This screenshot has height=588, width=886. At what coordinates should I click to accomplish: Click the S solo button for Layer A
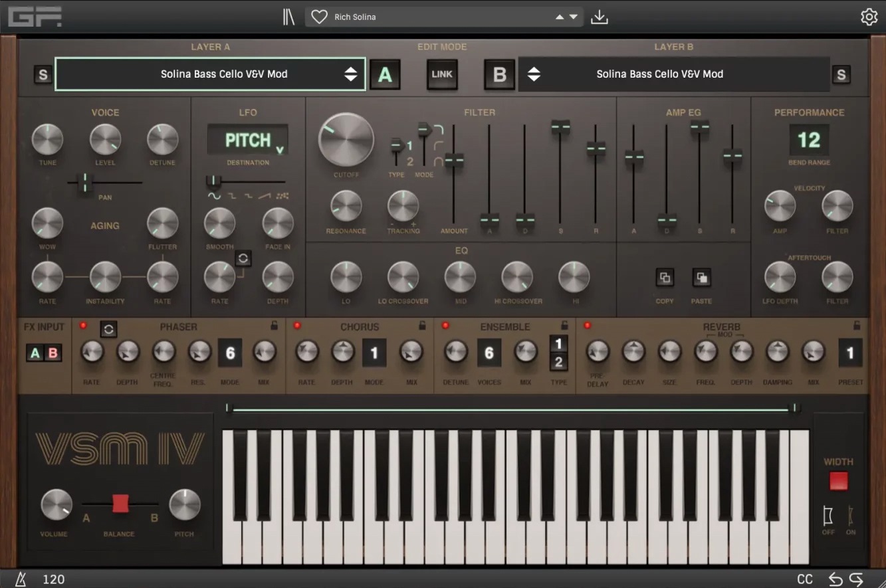pos(43,75)
